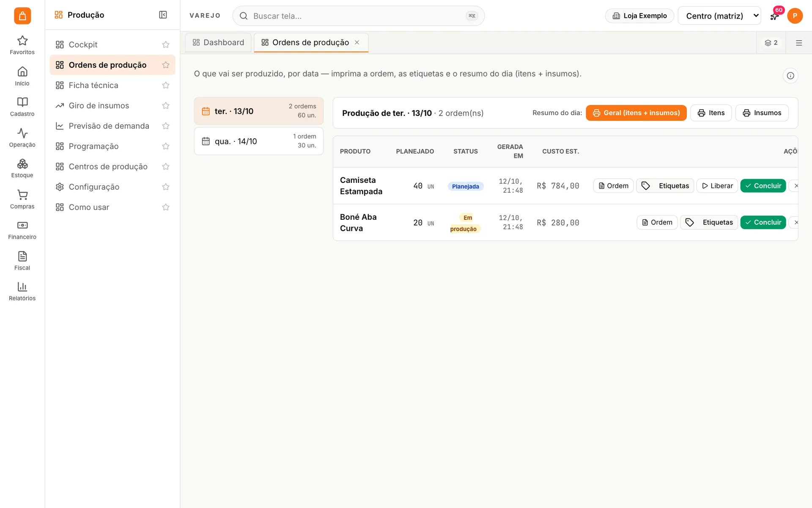Screen dimensions: 812x508
Task: Favorite the Cockpit menu item star
Action: pos(166,44)
